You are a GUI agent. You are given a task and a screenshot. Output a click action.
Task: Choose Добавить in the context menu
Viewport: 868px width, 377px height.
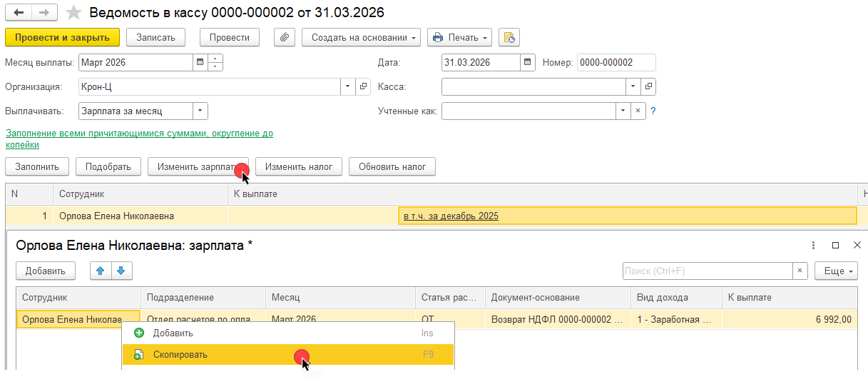288,333
